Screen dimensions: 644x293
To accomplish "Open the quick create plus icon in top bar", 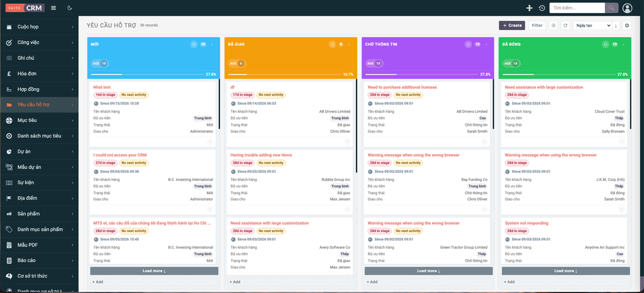I will point(530,8).
